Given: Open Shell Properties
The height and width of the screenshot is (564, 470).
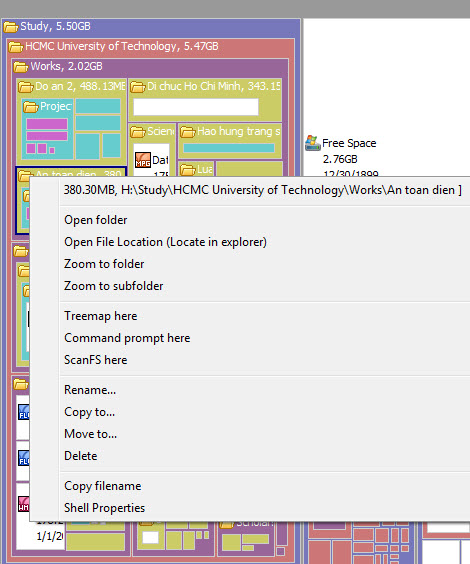Looking at the screenshot, I should [x=105, y=508].
